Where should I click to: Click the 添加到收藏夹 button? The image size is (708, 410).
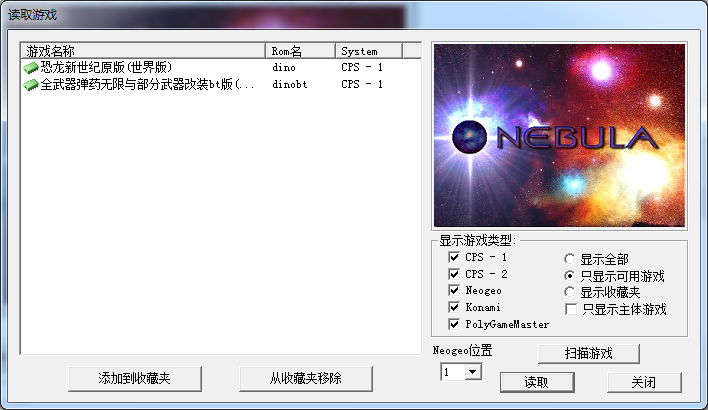[x=135, y=378]
